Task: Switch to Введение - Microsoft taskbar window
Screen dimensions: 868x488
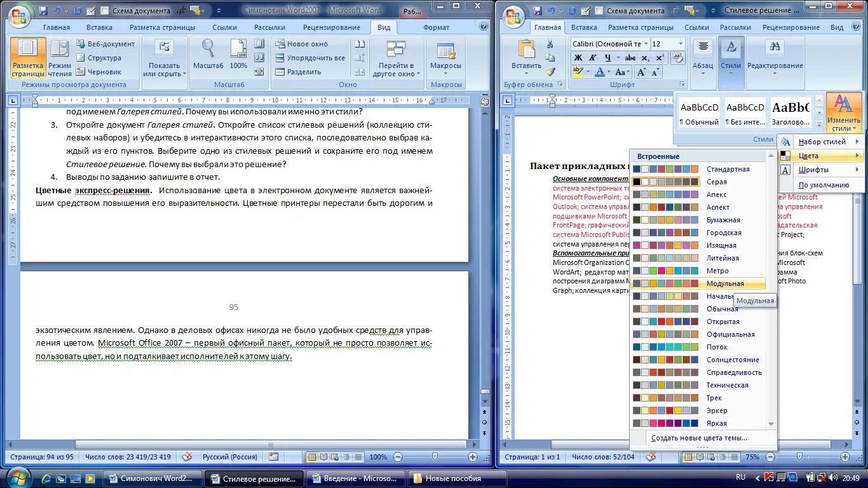Action: pos(355,478)
